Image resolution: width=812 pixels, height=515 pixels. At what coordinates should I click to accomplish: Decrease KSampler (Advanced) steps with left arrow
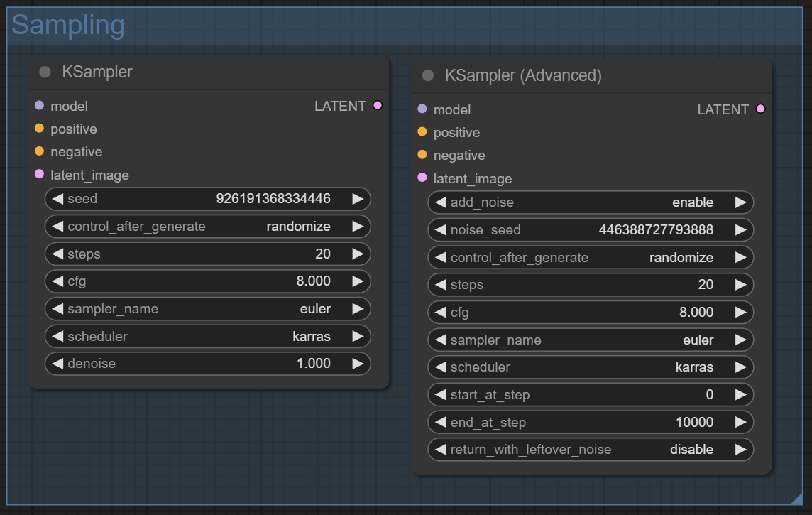pos(440,285)
